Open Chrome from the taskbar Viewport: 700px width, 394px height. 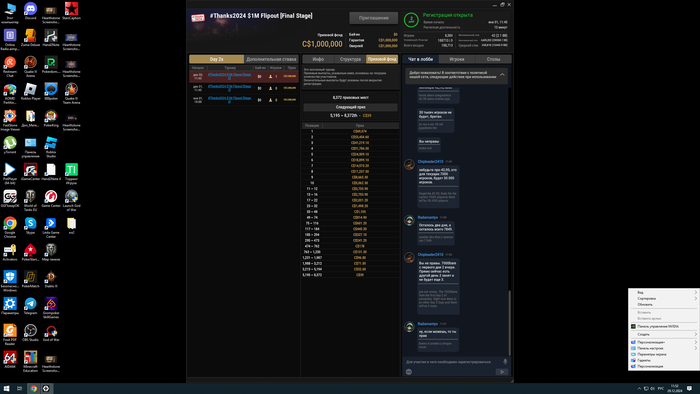tap(33, 389)
